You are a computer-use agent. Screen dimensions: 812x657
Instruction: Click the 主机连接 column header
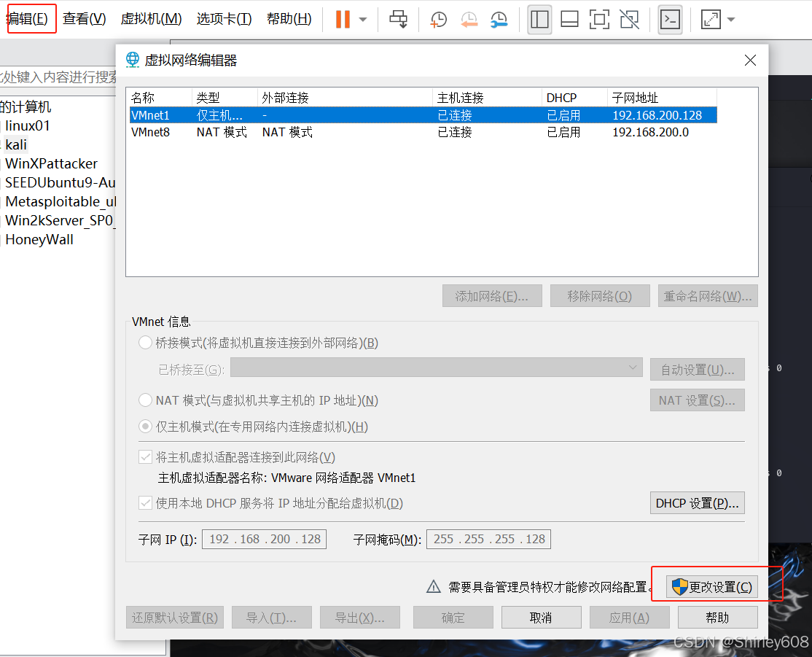[488, 98]
